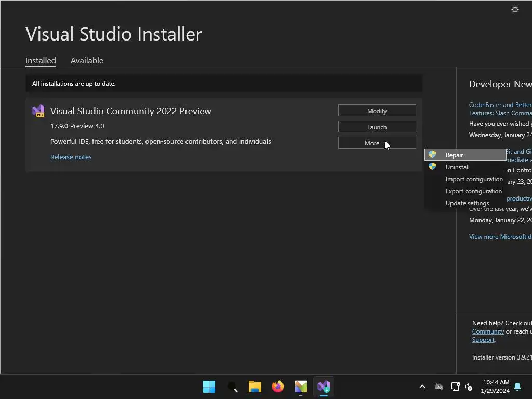Switch to the Available tab
Image resolution: width=532 pixels, height=399 pixels.
[x=87, y=61]
